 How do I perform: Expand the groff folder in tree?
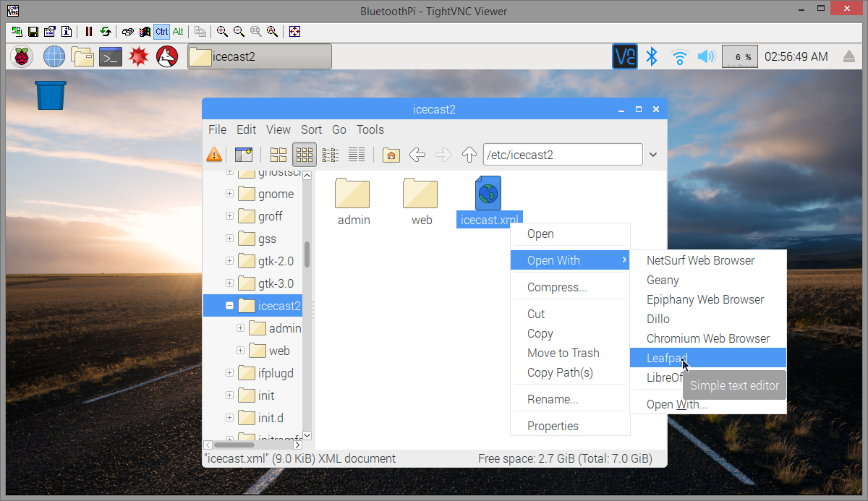pos(230,216)
